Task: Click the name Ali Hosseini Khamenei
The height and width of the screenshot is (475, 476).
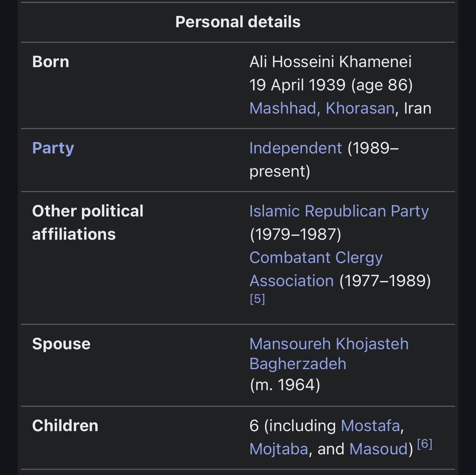Action: [330, 62]
